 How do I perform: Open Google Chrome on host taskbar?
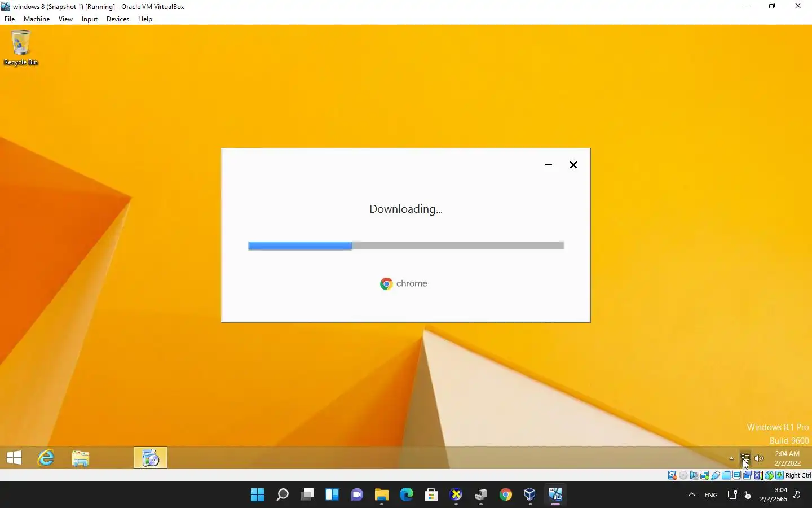coord(505,495)
